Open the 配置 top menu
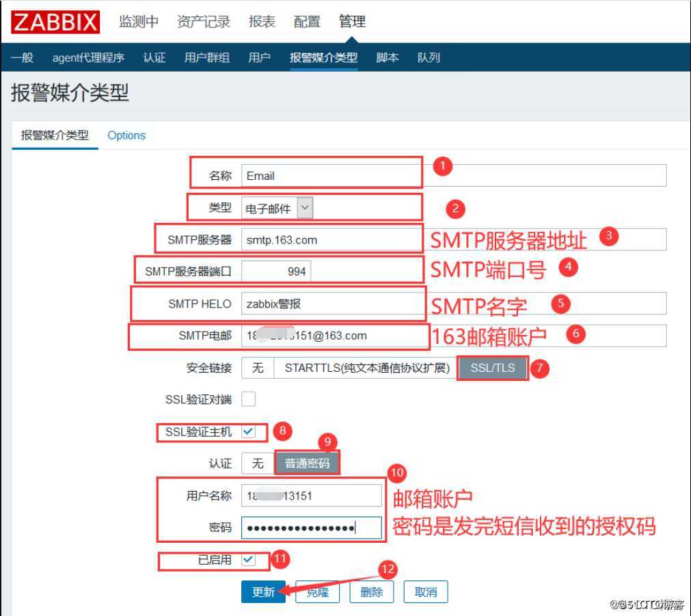The width and height of the screenshot is (691, 616). [x=307, y=21]
